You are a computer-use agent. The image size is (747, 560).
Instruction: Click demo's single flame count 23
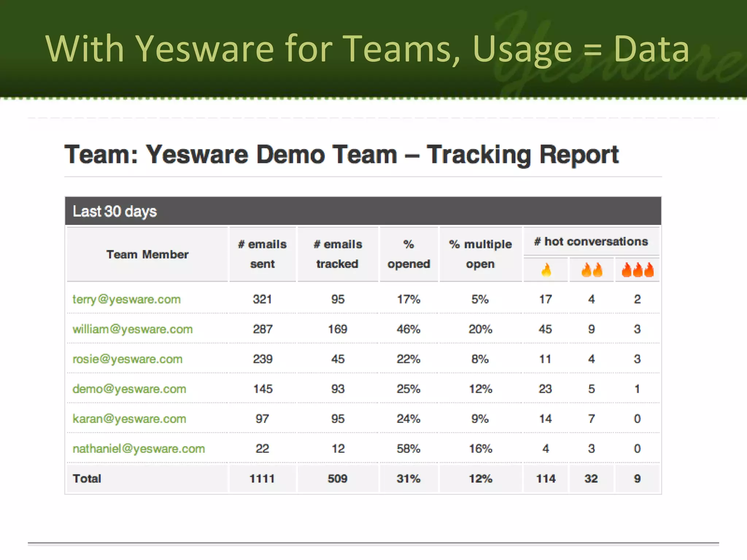point(545,389)
